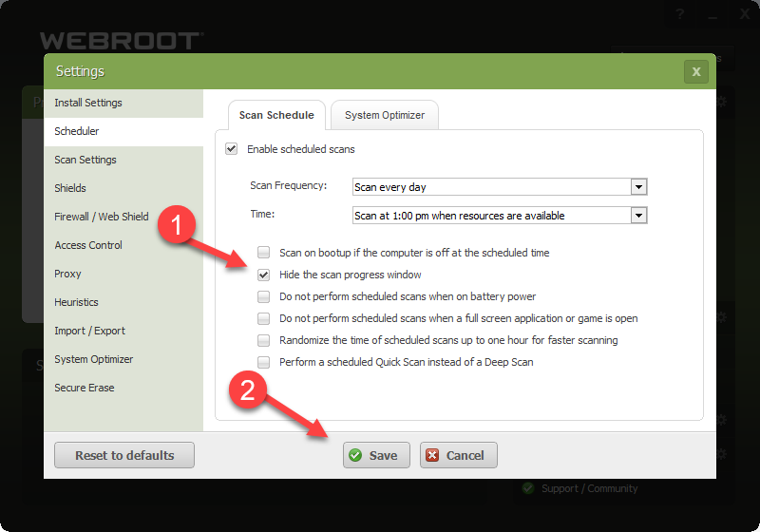Open System Optimizer in the sidebar
This screenshot has height=532, width=760.
pos(123,359)
